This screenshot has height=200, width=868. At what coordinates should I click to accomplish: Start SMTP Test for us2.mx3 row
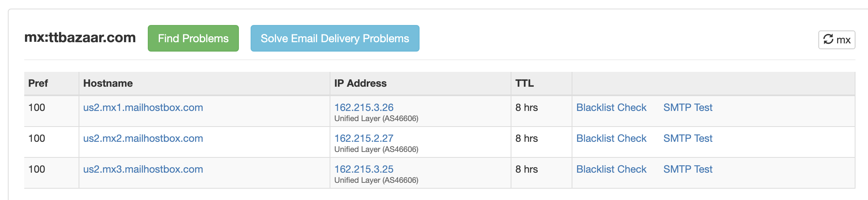tap(688, 169)
